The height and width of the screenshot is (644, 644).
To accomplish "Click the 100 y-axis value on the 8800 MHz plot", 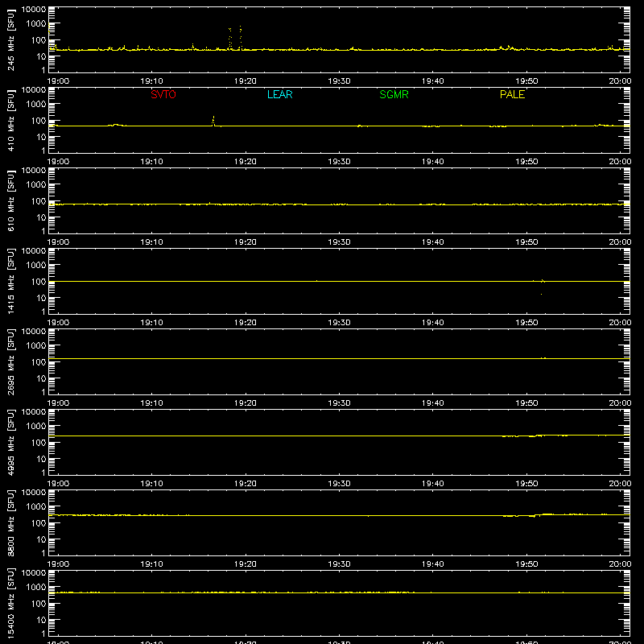I will click(x=39, y=522).
